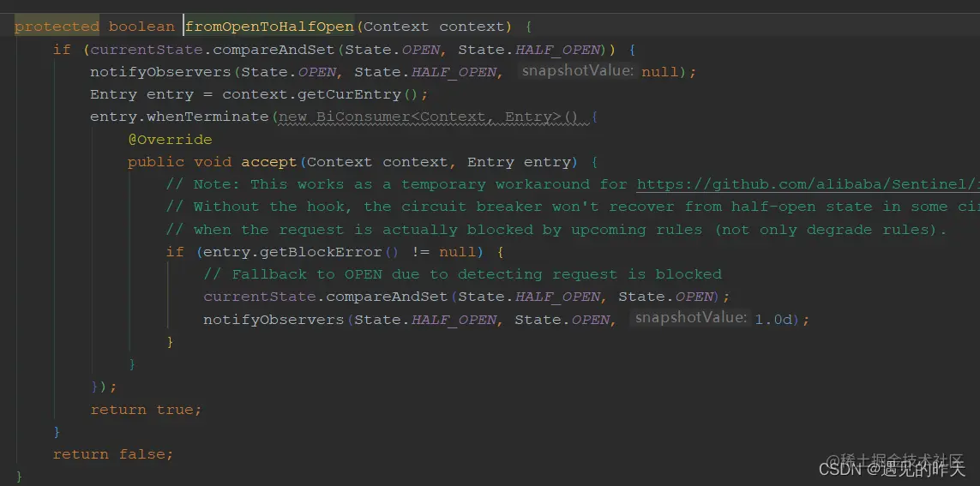Click compareAndSet in the first if statement
Viewport: 980px width, 486px height.
274,50
